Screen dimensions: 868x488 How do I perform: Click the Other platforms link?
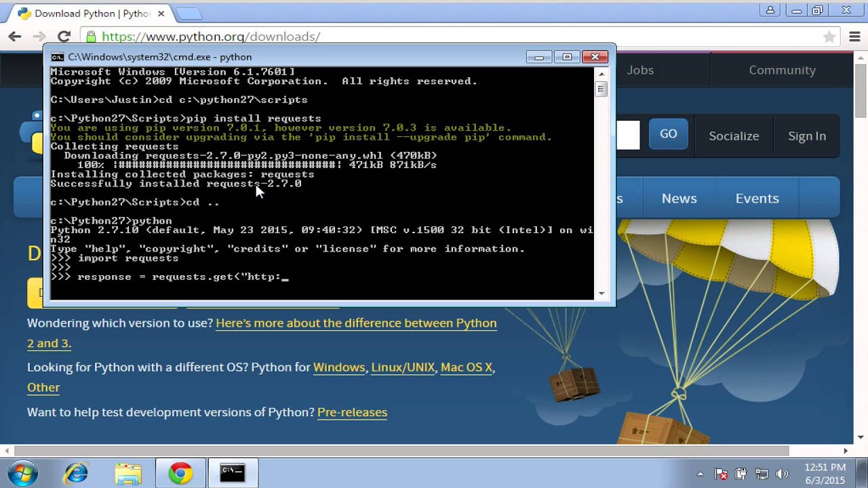(x=43, y=388)
